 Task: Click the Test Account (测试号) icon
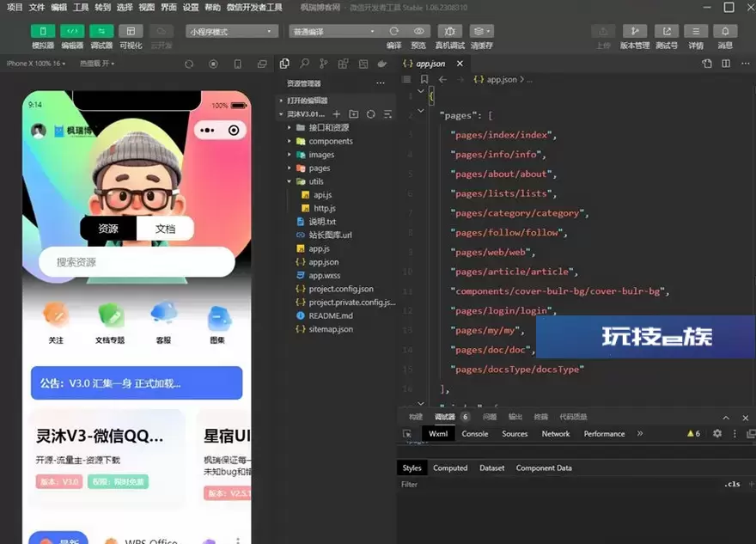[667, 31]
